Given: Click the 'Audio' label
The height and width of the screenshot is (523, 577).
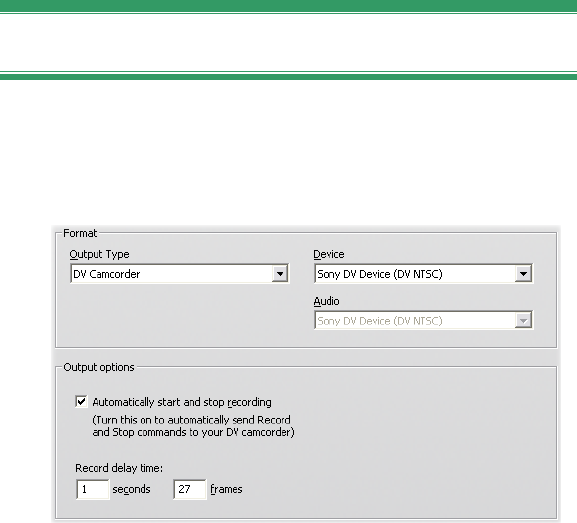Looking at the screenshot, I should pyautogui.click(x=326, y=301).
